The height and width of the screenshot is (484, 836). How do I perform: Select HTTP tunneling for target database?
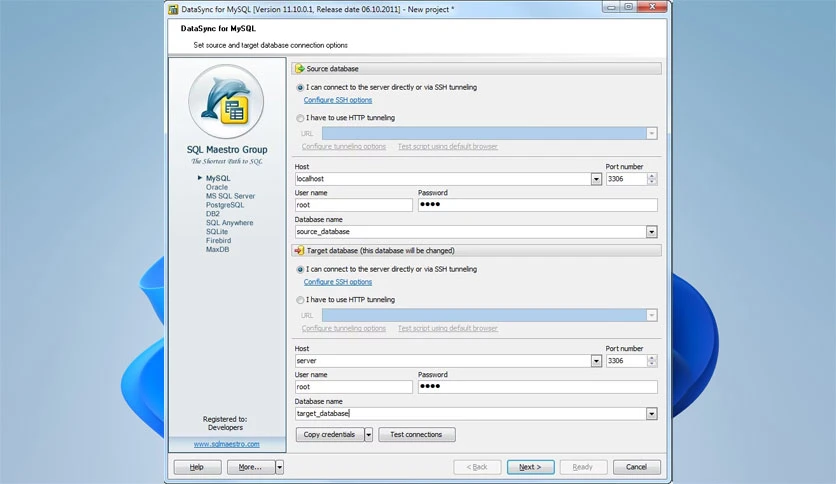(x=300, y=300)
